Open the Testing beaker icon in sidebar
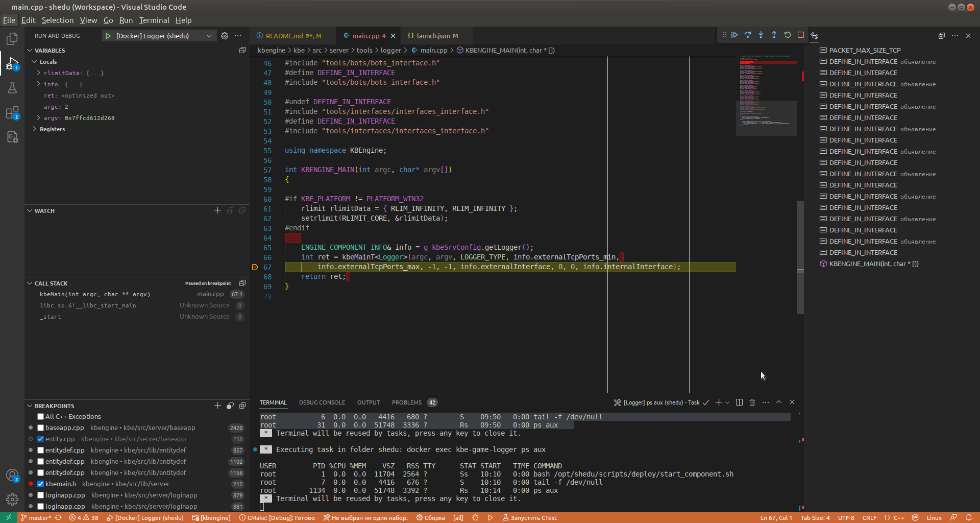Screen dimensions: 980x523 (12, 88)
